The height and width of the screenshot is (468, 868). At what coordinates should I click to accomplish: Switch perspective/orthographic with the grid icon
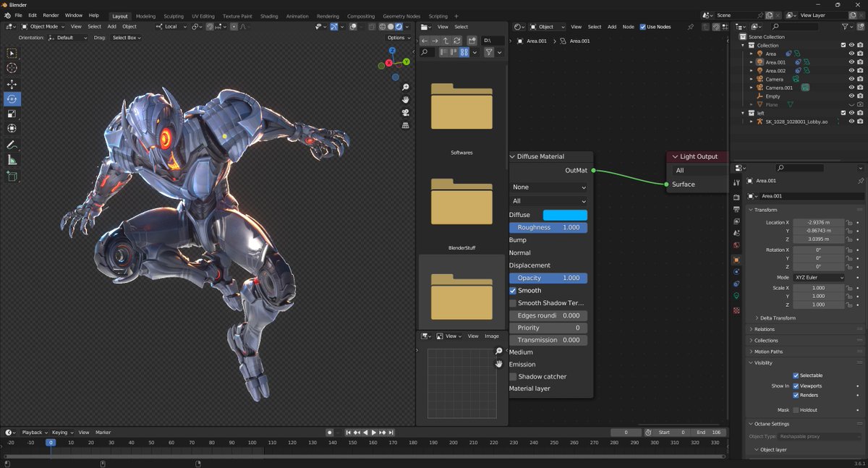click(406, 125)
